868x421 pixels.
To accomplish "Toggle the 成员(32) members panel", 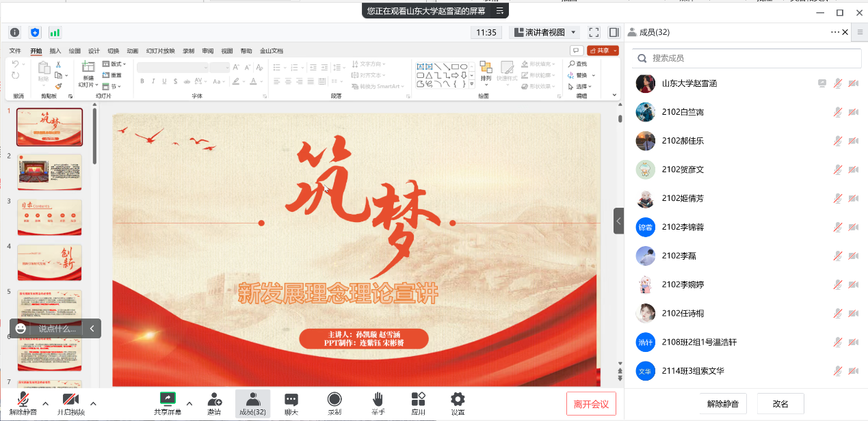I will pyautogui.click(x=252, y=403).
